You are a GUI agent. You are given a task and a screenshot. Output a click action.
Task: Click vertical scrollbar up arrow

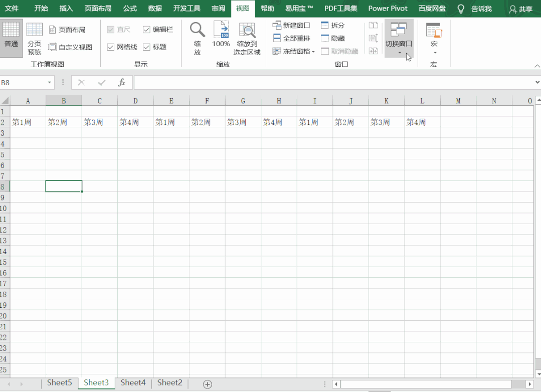pyautogui.click(x=538, y=100)
